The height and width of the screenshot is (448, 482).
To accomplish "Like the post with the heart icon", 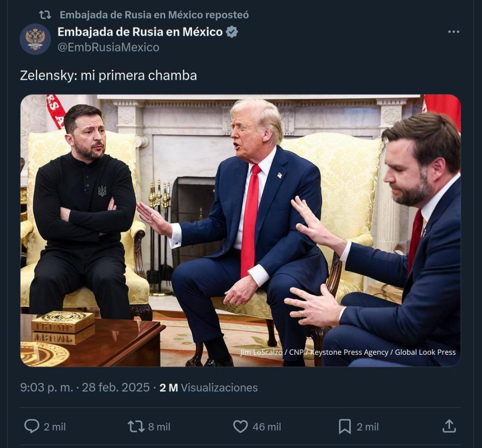I will 240,426.
